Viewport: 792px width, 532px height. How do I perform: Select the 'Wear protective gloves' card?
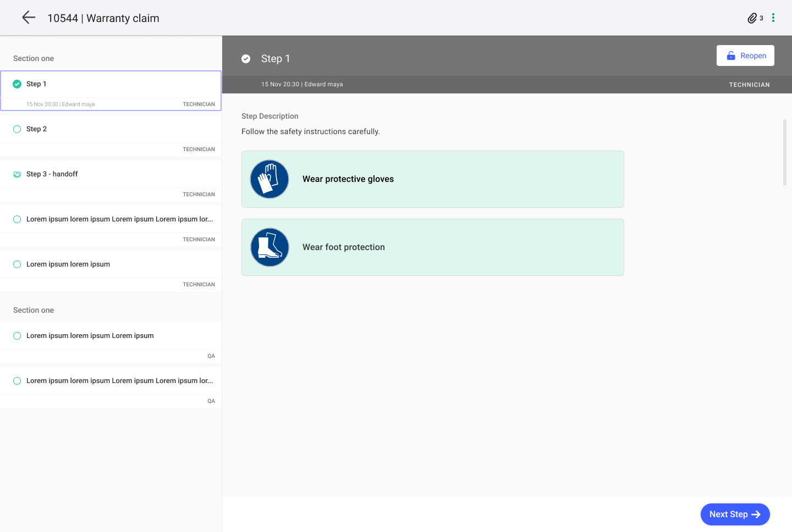tap(433, 179)
